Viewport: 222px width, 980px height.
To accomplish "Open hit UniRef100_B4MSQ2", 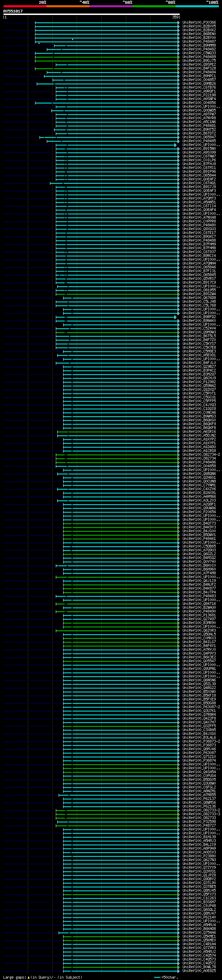I will (x=199, y=558).
